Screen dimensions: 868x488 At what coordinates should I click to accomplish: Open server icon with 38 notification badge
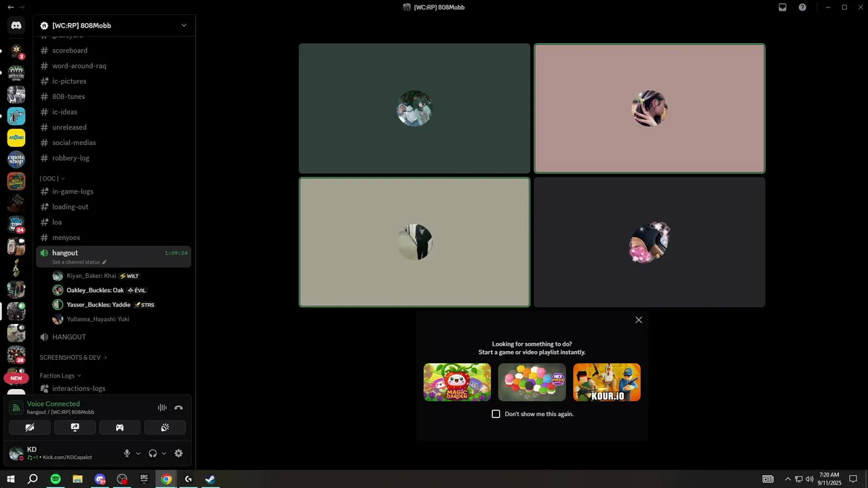[16, 354]
